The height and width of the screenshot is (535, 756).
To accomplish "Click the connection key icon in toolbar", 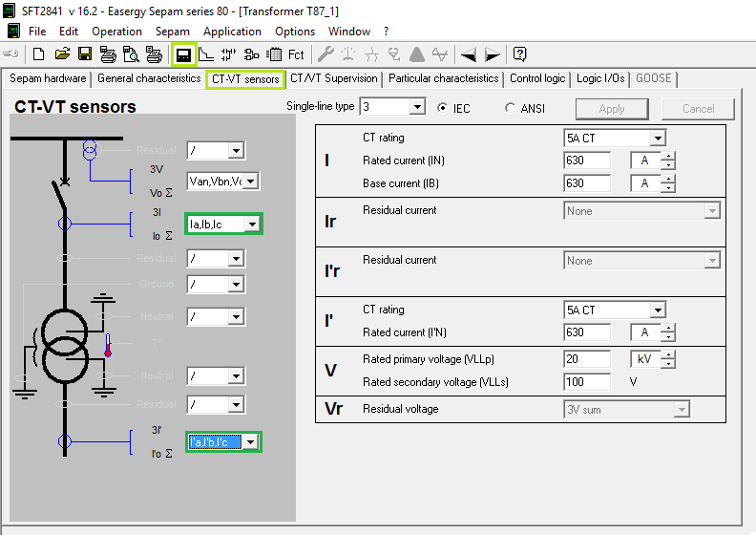I will [x=10, y=53].
